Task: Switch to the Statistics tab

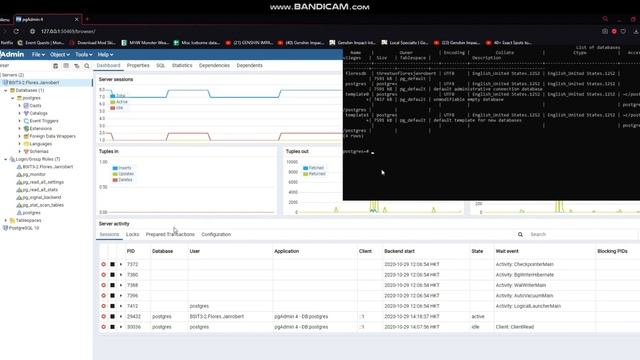Action: [x=182, y=65]
